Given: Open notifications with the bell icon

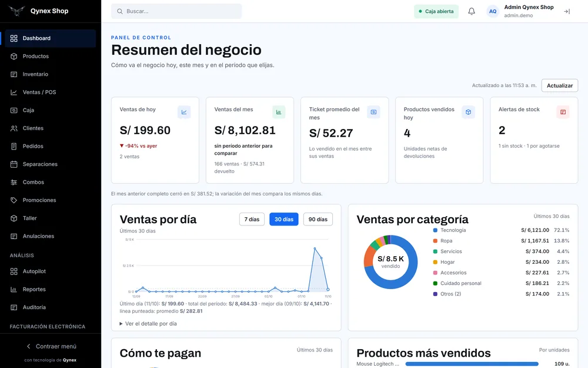Looking at the screenshot, I should coord(472,11).
